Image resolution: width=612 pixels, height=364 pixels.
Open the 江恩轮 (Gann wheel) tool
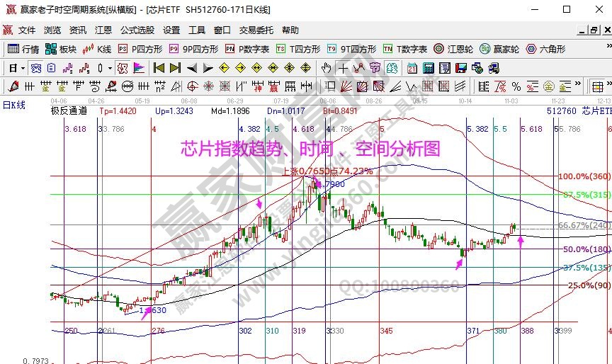point(460,50)
